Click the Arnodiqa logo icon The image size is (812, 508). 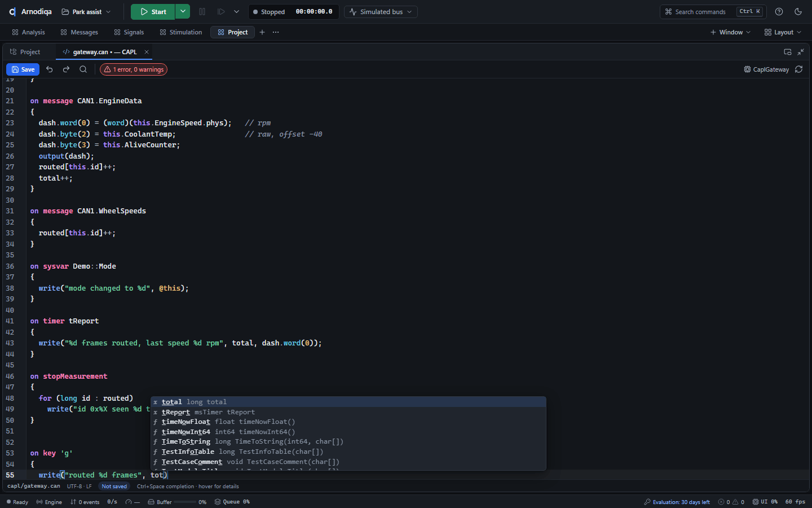[12, 12]
